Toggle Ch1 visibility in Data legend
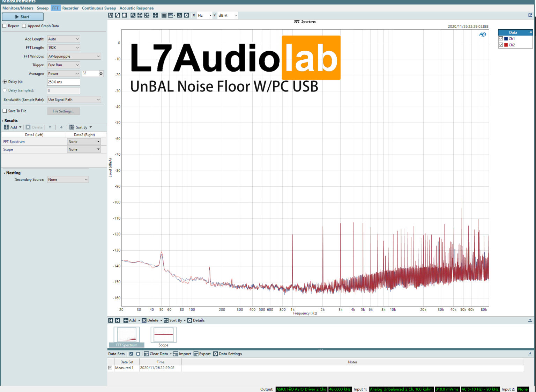The height and width of the screenshot is (392, 536). coord(501,39)
